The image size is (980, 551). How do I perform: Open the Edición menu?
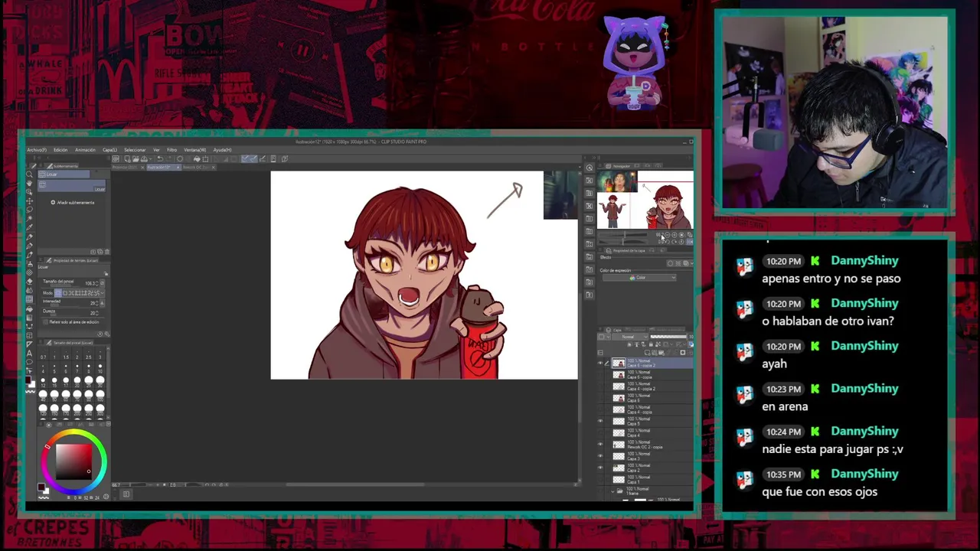point(60,150)
